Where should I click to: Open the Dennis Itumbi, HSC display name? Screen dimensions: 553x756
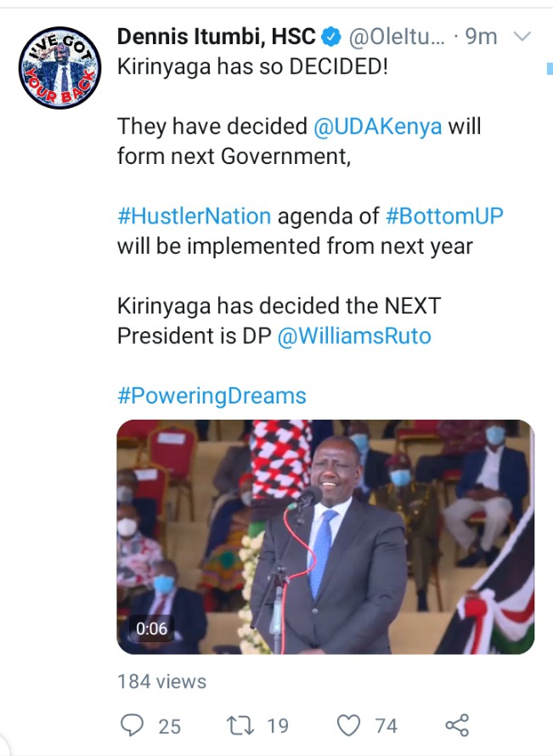coord(216,37)
